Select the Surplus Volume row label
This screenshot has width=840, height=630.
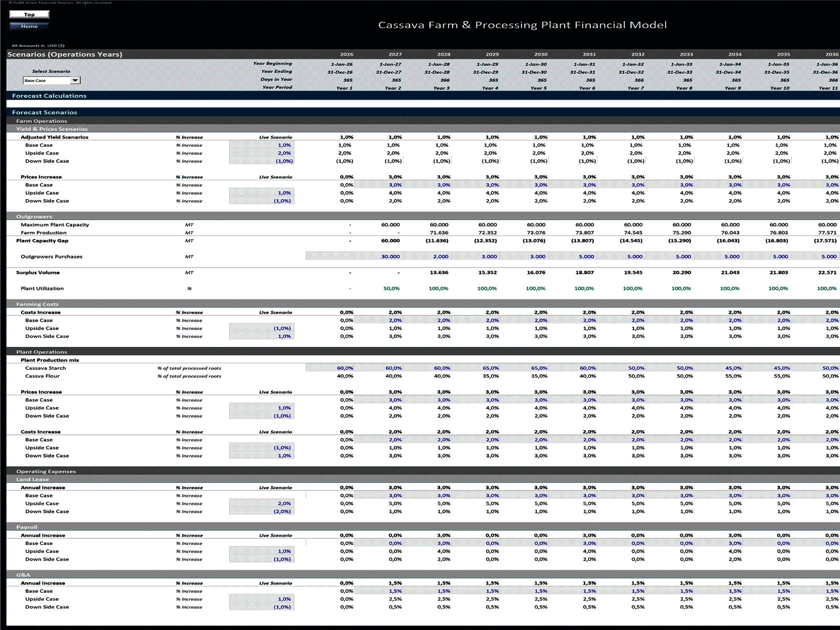click(x=38, y=273)
